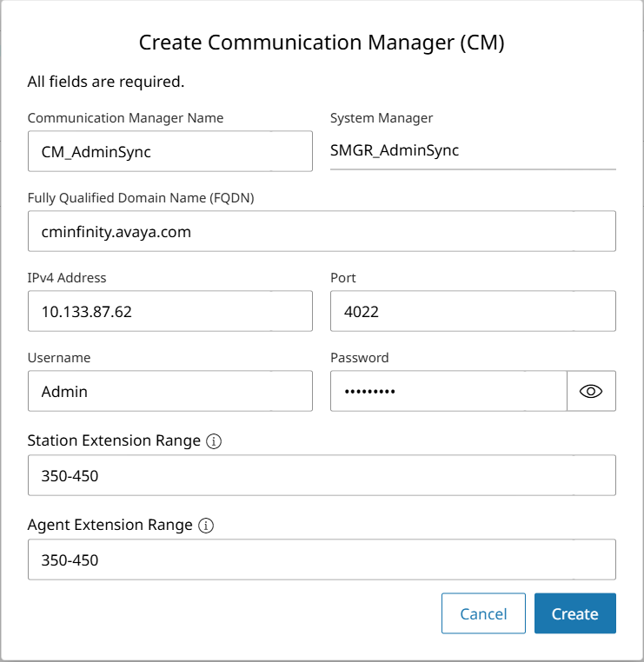Click the 'Fully Qualified Domain Name (FQDN)' label

(x=141, y=198)
